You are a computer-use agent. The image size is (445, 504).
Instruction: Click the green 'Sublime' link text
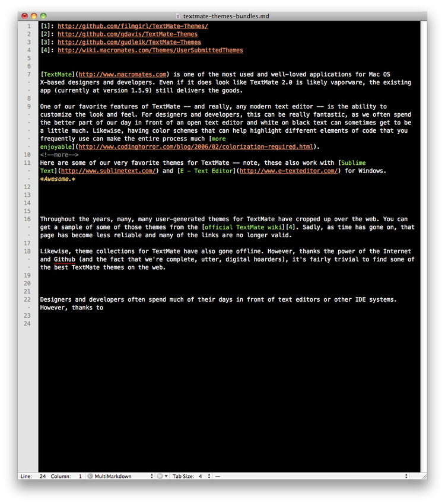pyautogui.click(x=354, y=162)
